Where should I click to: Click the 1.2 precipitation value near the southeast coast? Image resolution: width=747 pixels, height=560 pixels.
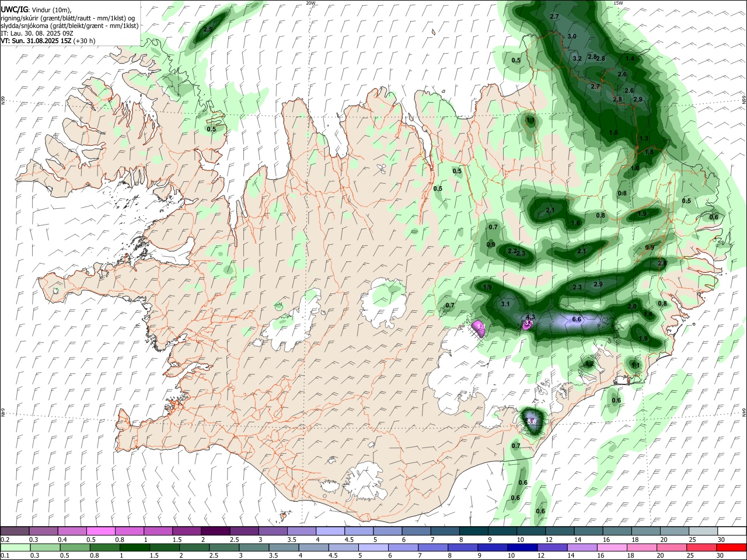coord(589,364)
